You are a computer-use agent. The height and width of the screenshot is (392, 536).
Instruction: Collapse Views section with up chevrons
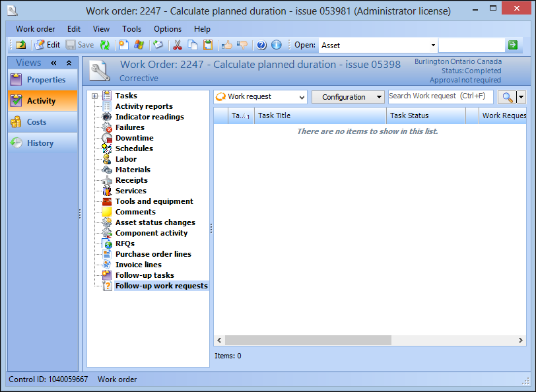pyautogui.click(x=69, y=63)
